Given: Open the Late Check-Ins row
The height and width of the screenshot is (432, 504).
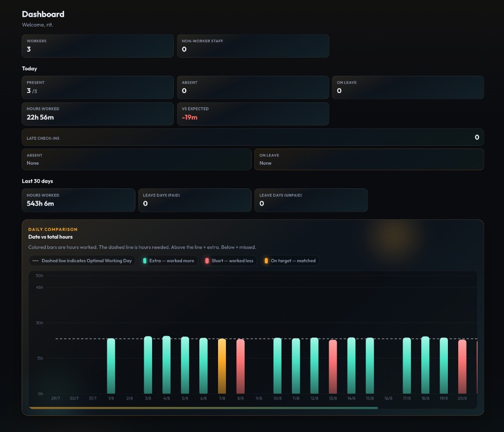Looking at the screenshot, I should [252, 137].
